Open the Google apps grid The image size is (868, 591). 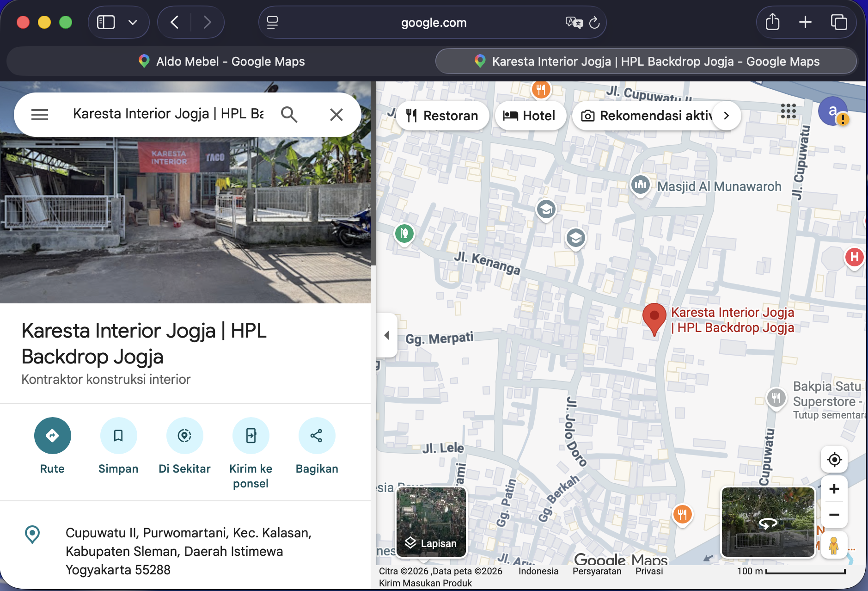(x=788, y=111)
